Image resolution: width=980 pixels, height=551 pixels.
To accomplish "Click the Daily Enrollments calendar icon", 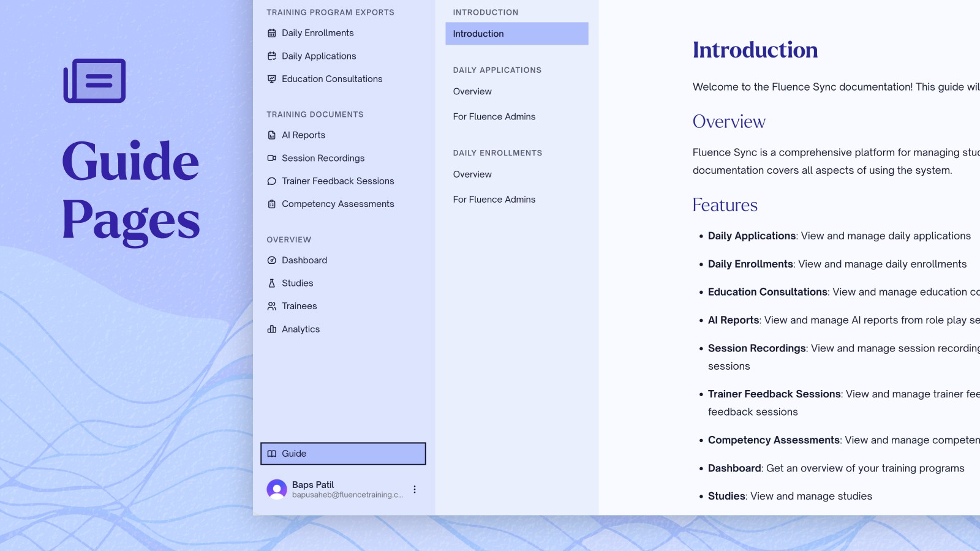I will pos(272,33).
